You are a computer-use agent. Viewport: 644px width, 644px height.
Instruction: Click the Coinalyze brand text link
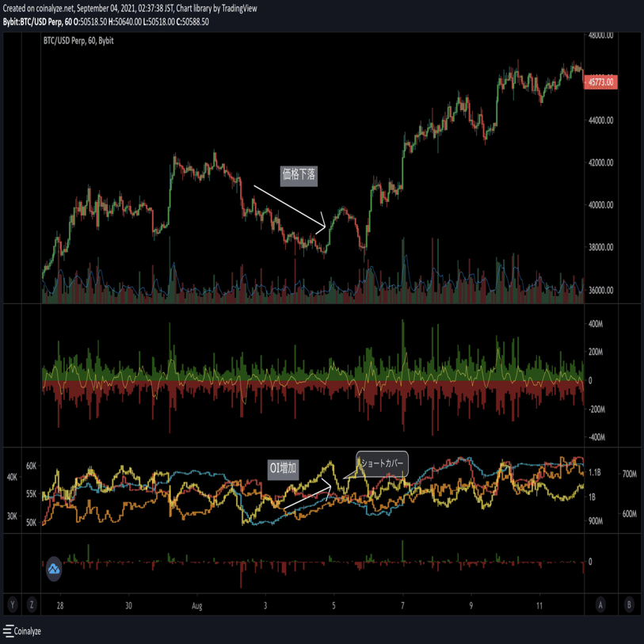pyautogui.click(x=28, y=631)
